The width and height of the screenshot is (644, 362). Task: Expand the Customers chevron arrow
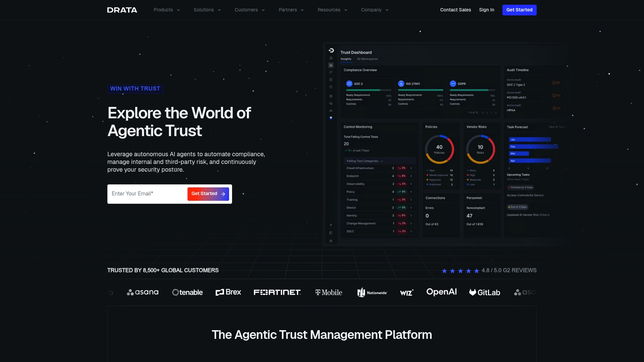pos(263,10)
